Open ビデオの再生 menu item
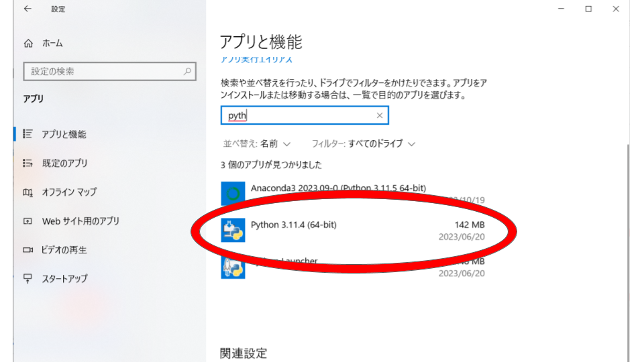The height and width of the screenshot is (362, 644). pos(64,249)
